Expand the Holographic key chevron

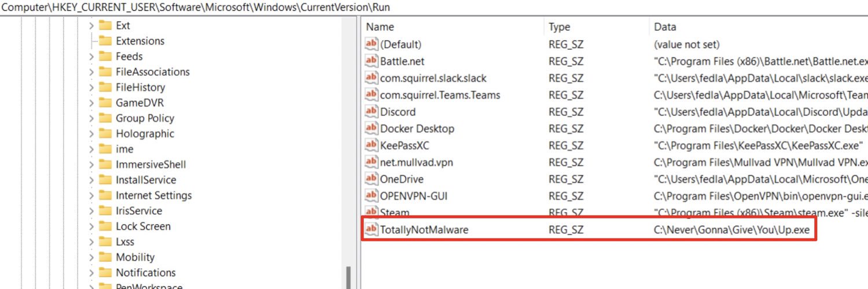point(91,133)
